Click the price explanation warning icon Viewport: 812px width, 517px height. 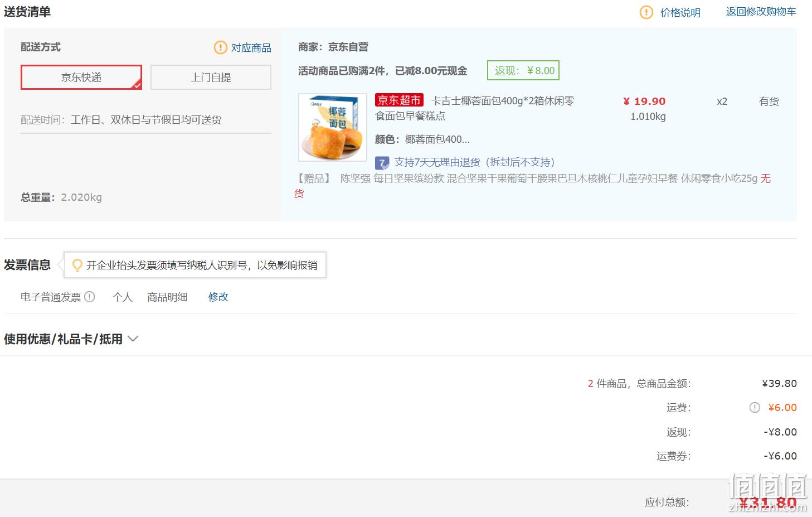point(646,12)
